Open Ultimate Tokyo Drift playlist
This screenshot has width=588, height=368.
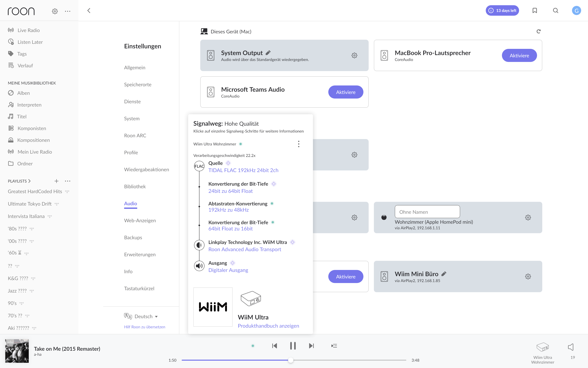pyautogui.click(x=30, y=204)
